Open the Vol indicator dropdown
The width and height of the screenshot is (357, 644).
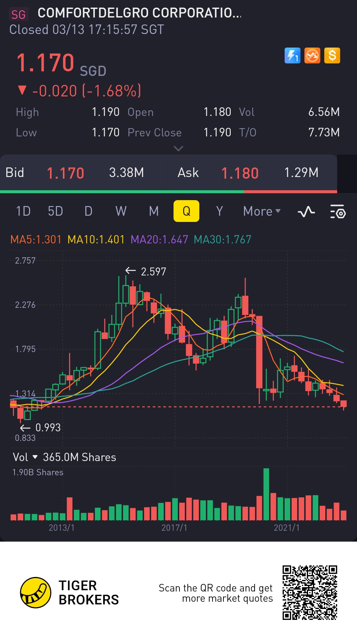(25, 457)
